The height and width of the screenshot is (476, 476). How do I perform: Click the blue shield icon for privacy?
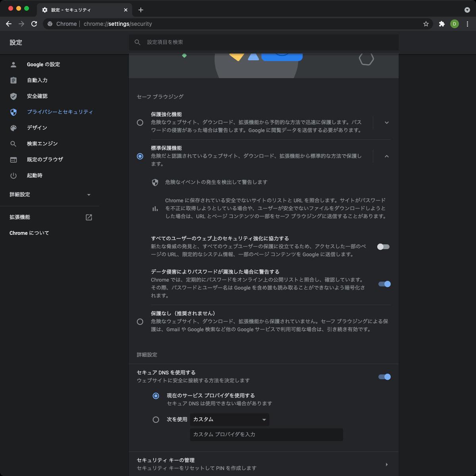(x=13, y=112)
